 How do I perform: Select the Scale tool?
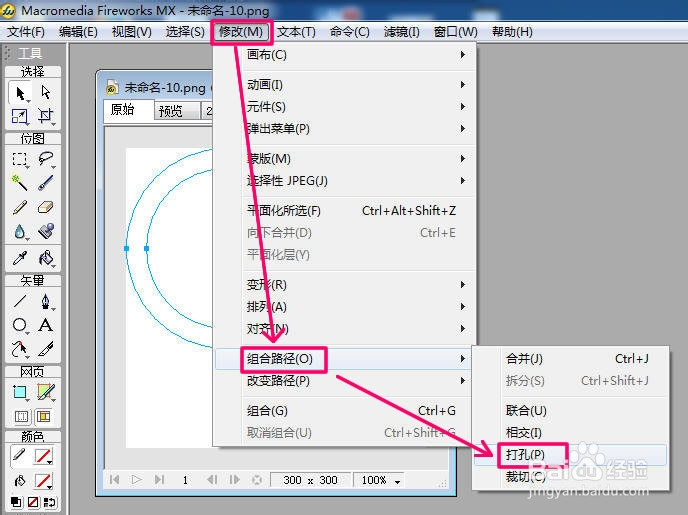point(20,116)
